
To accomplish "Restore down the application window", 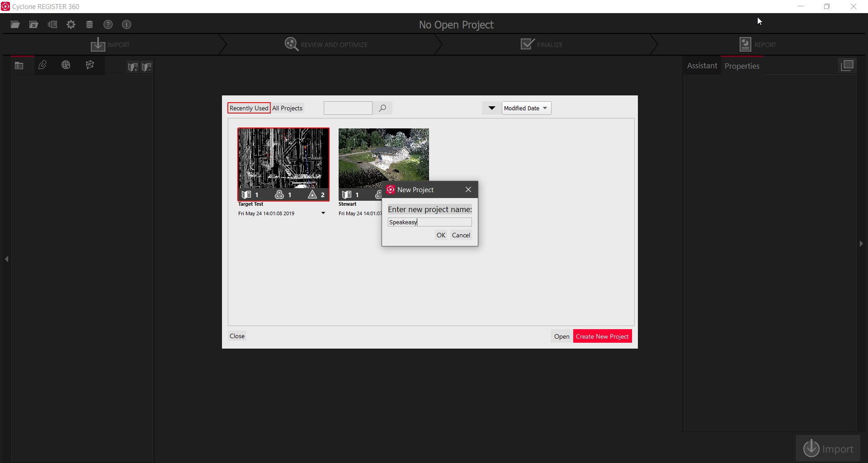I will (827, 6).
